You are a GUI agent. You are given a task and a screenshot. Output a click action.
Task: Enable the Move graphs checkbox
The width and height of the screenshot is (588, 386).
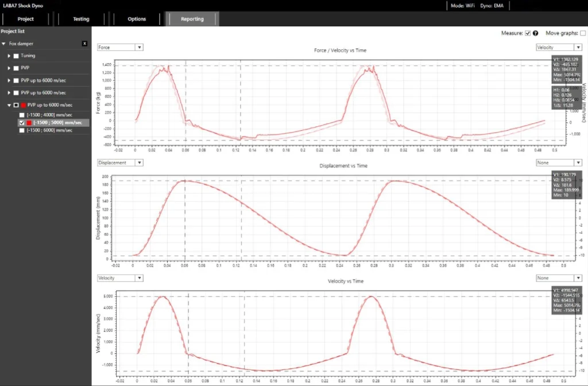click(x=583, y=33)
